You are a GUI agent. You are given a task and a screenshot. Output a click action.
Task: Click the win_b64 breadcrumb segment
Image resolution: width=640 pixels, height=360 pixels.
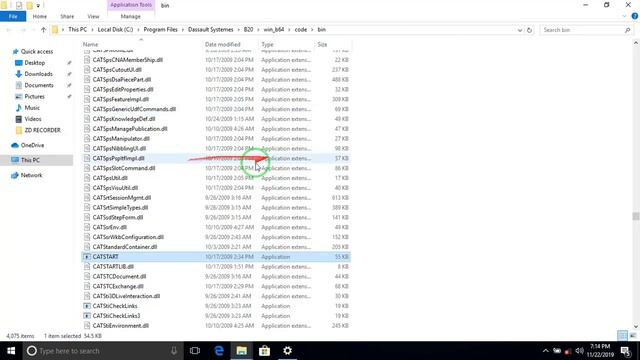273,29
